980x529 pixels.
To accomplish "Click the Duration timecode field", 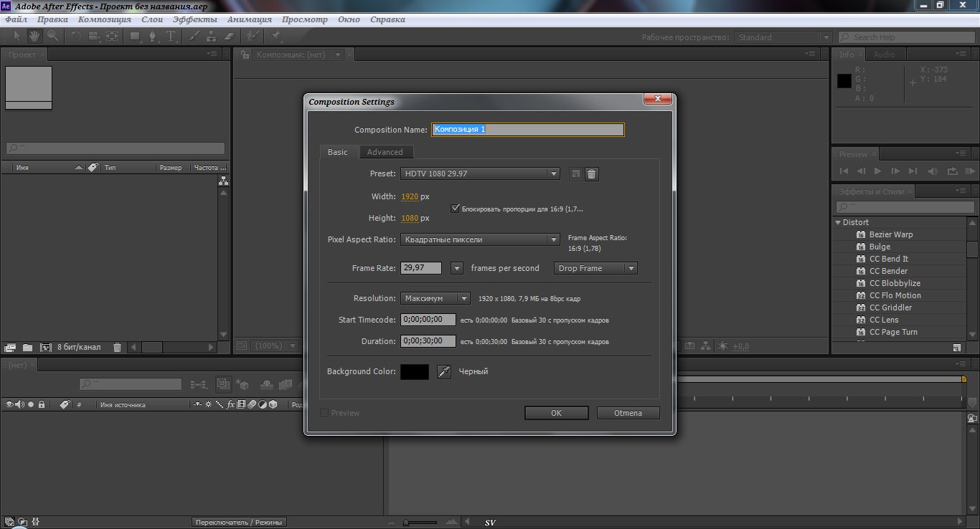I will (429, 341).
